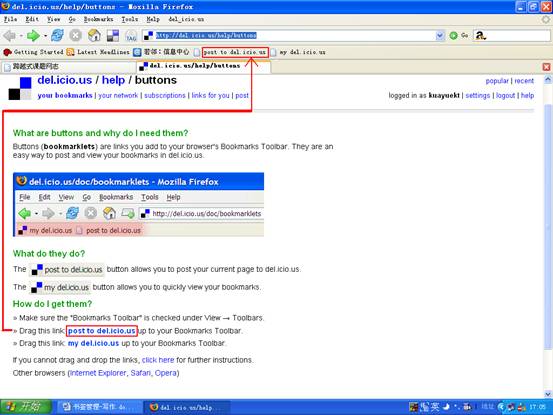Open the Bookmarks menu
This screenshot has width=553, height=415.
98,19
